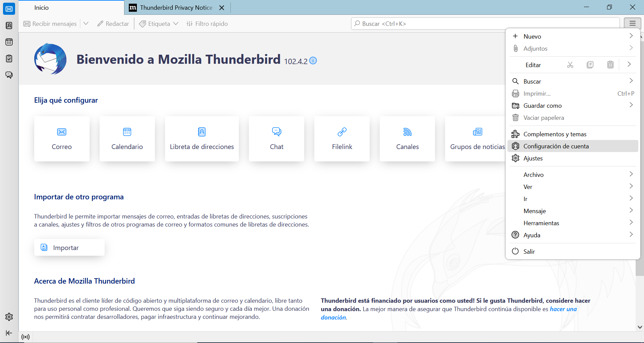
Task: Expand the Guardar como submenu chevron
Action: click(x=631, y=105)
